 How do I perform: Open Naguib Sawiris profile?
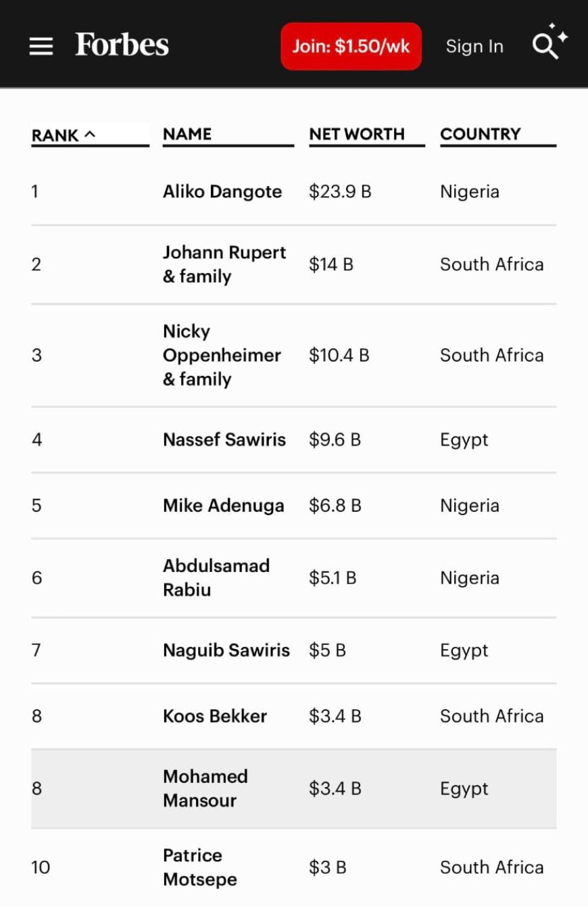tap(226, 650)
